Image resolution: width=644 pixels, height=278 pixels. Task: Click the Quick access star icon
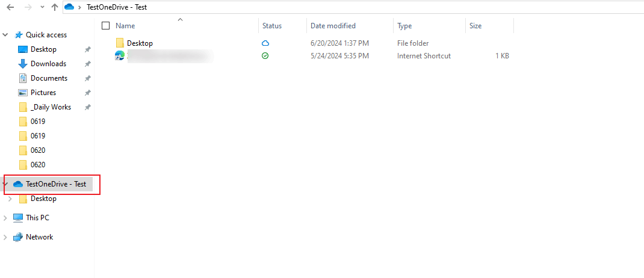[19, 35]
